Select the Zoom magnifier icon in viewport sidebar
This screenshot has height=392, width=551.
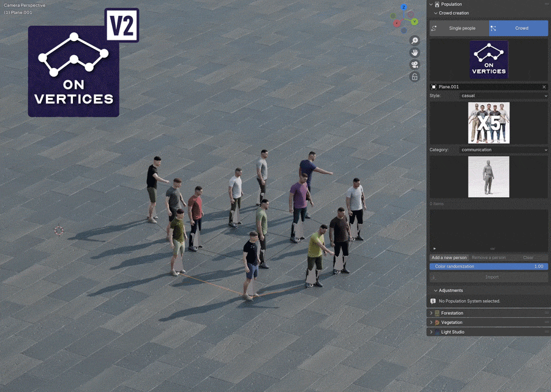(x=414, y=40)
